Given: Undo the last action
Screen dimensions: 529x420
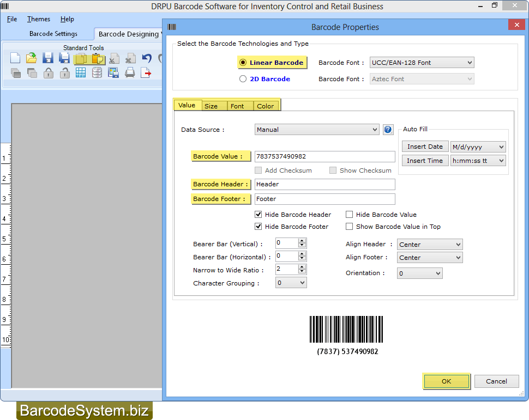Looking at the screenshot, I should tap(147, 58).
